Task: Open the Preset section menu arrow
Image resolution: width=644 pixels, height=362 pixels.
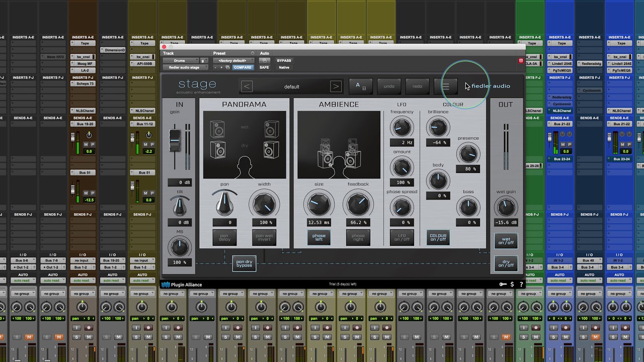Action: (x=253, y=53)
